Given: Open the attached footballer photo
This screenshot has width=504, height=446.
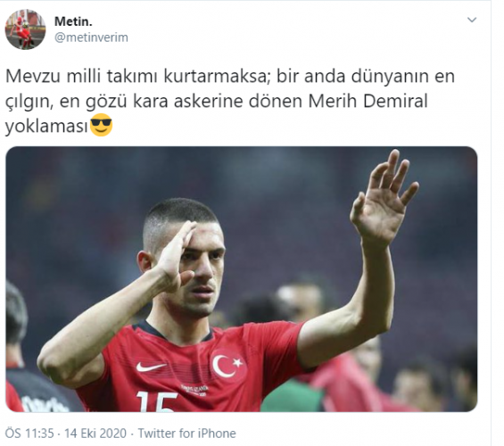Looking at the screenshot, I should click(242, 279).
